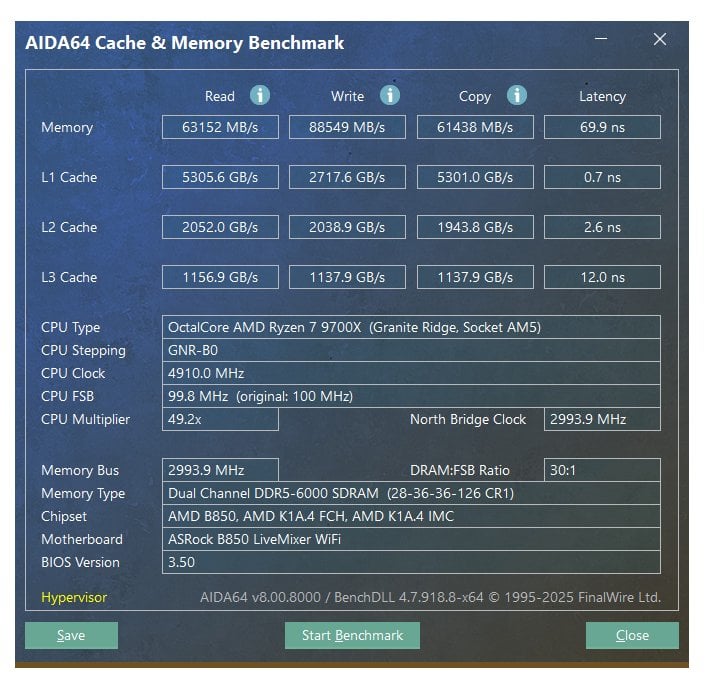Screen dimensions: 706x687
Task: Click the BIOS Version label
Action: (x=80, y=562)
